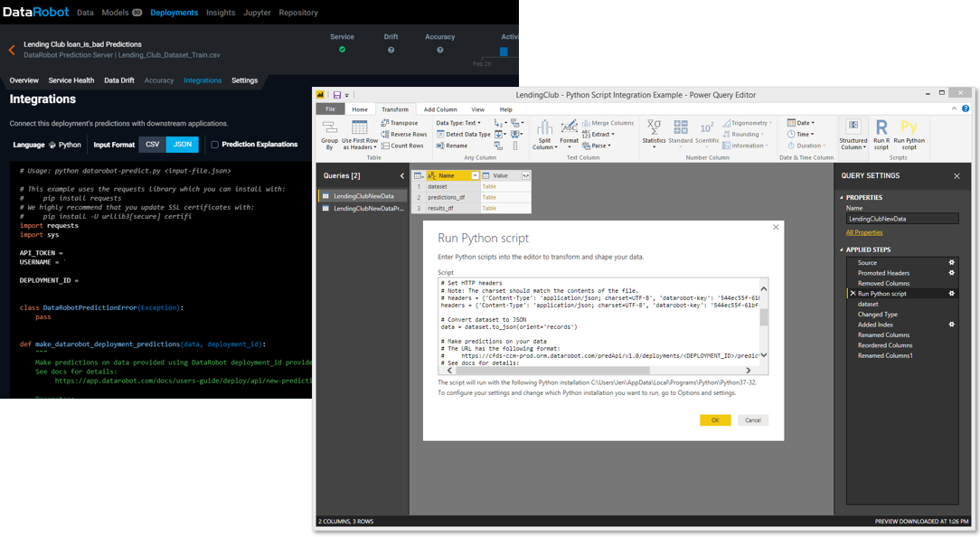Click the Power Query help question mark icon
This screenshot has width=980, height=537.
(x=966, y=108)
